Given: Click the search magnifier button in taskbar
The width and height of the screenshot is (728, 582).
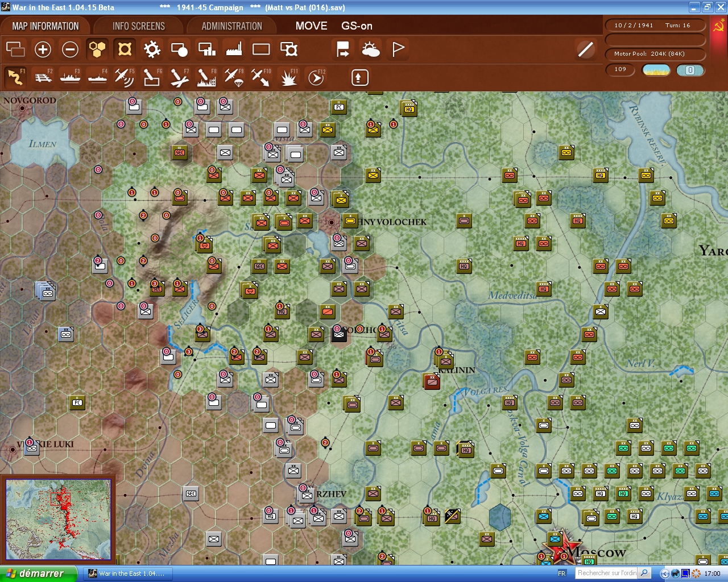Looking at the screenshot, I should click(644, 573).
